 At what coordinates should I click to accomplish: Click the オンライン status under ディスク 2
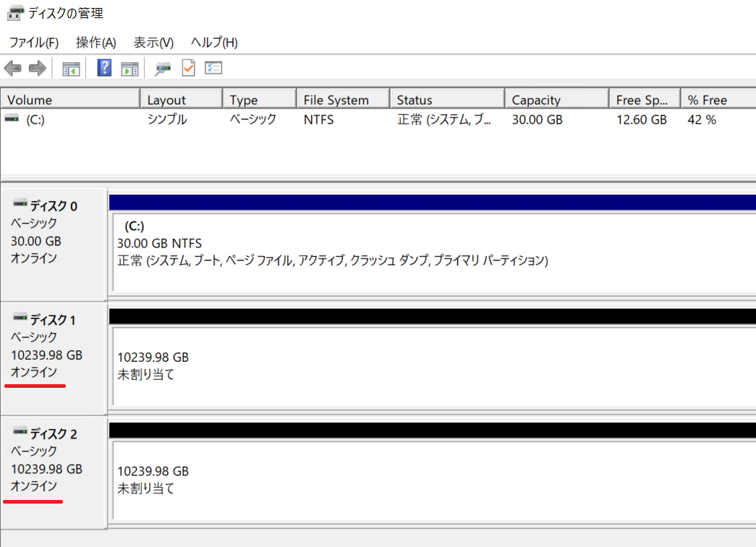[x=34, y=485]
